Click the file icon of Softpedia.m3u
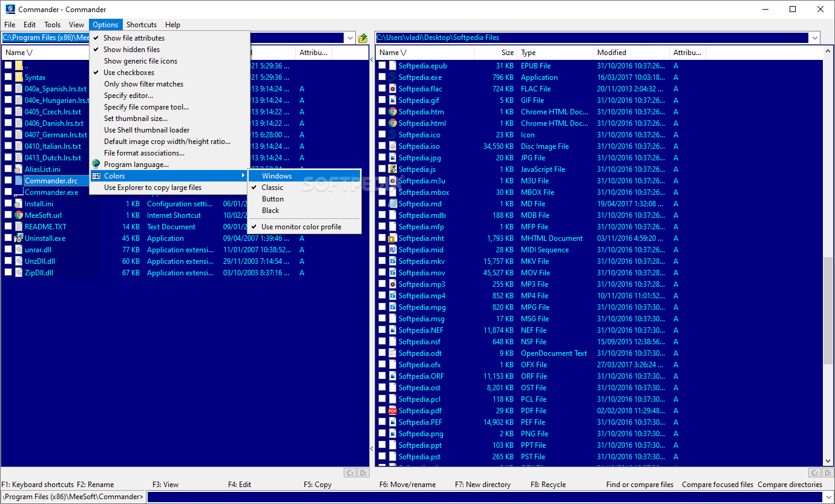 coord(393,181)
